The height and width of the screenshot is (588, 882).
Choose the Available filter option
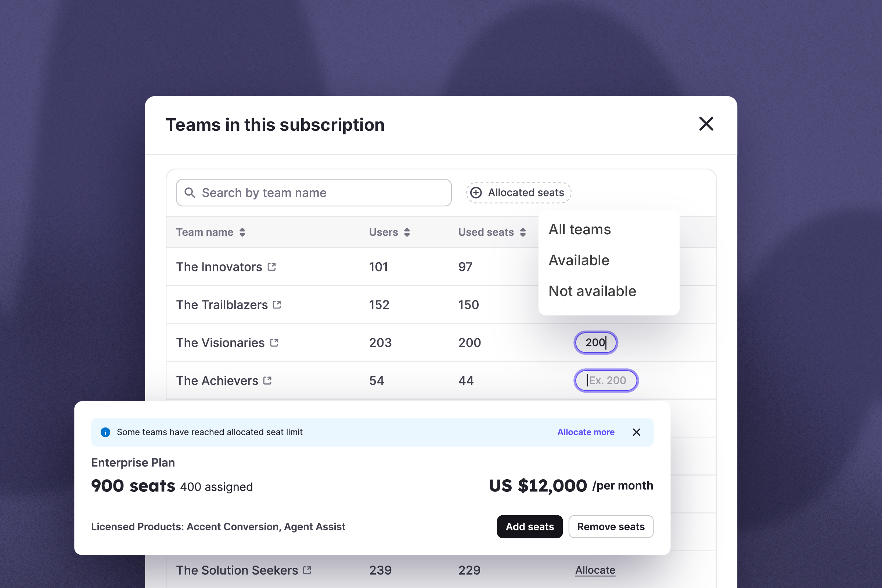coord(579,260)
